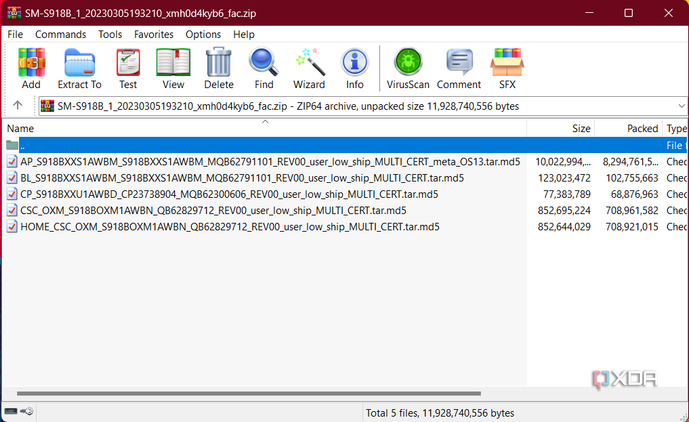
Task: Click the Extract To toolbar icon
Action: (80, 69)
